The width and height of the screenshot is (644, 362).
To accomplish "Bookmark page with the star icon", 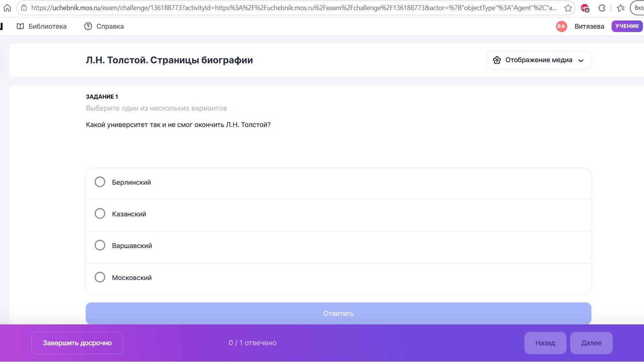I will tap(568, 8).
